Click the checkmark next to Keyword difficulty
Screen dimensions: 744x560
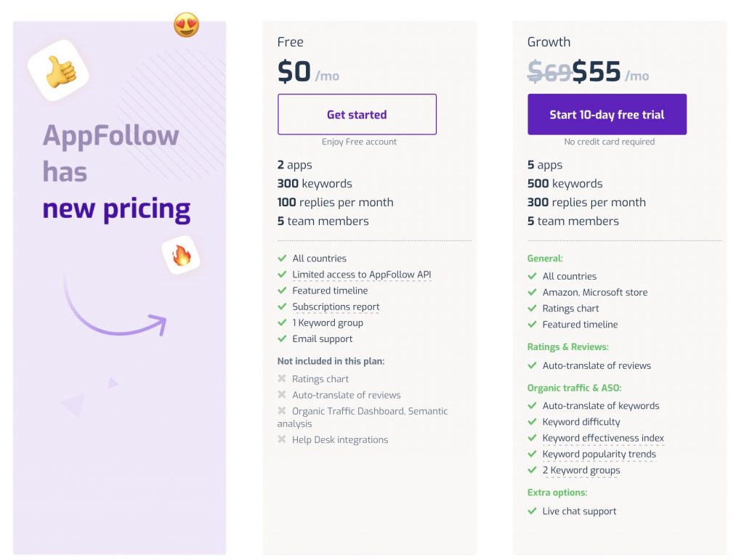click(532, 421)
